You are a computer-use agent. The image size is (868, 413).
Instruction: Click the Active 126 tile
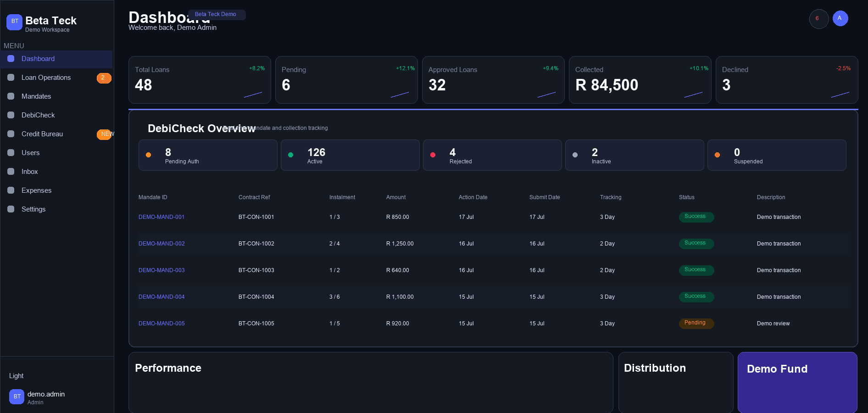tap(350, 155)
